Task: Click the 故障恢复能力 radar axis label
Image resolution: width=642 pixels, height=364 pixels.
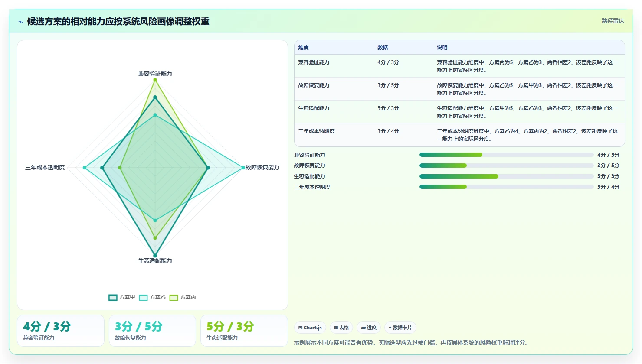Action: [262, 167]
